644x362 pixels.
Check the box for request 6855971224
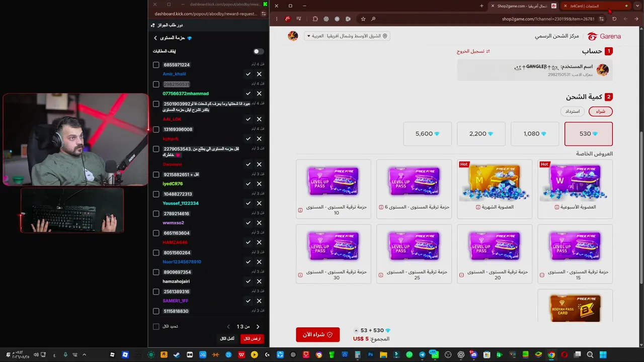[x=156, y=65]
